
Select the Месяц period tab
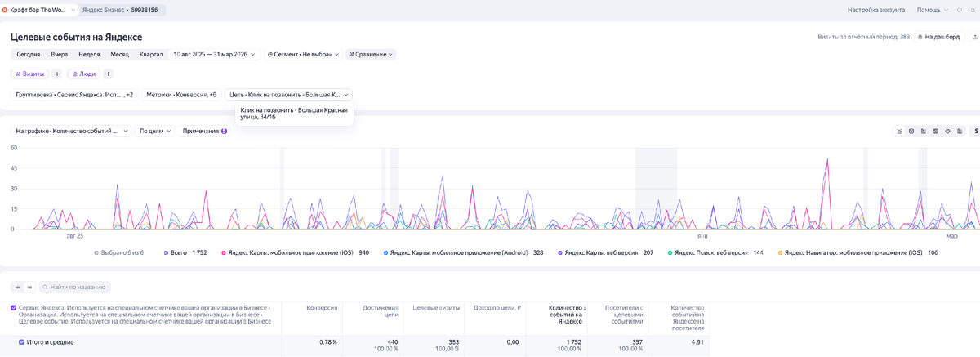click(119, 54)
